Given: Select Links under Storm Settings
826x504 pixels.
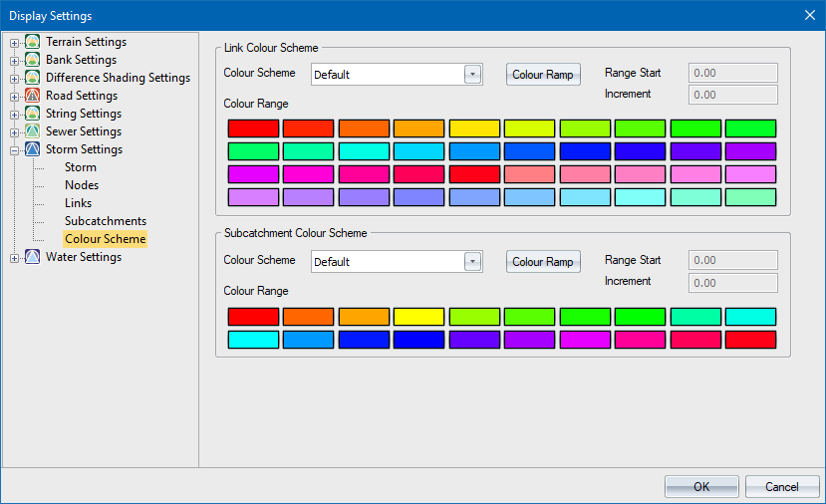Looking at the screenshot, I should click(78, 203).
